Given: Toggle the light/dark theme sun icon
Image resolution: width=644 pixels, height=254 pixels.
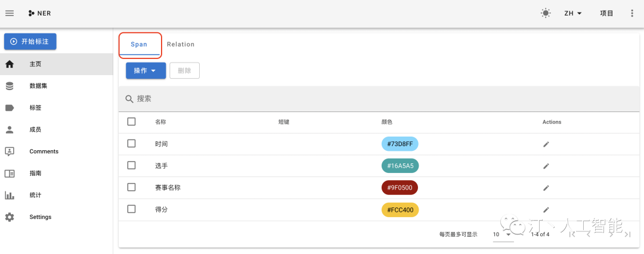Looking at the screenshot, I should point(546,13).
